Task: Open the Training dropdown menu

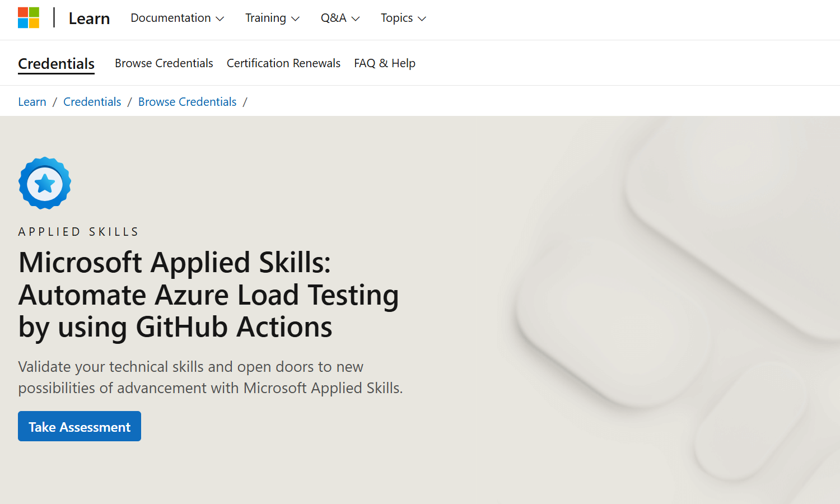Action: [272, 18]
